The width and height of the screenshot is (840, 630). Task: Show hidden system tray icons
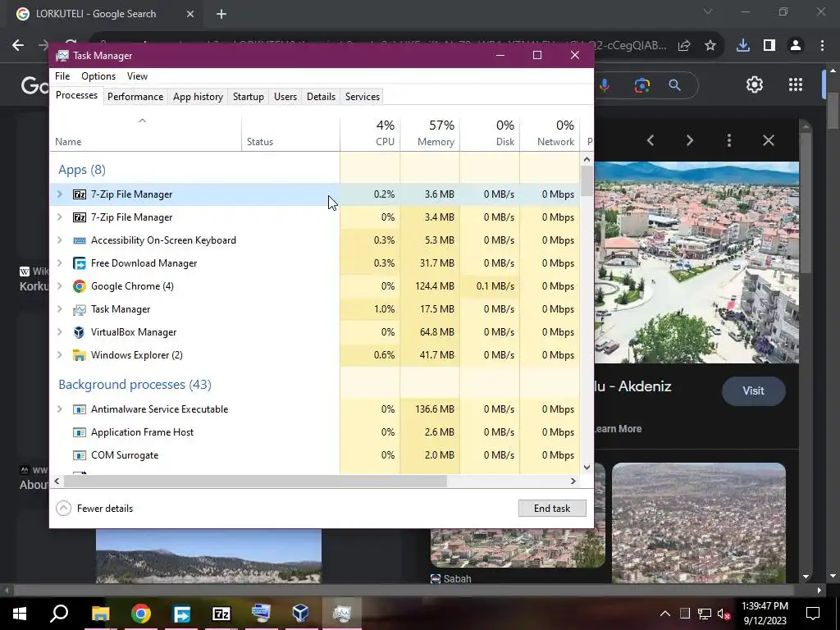pos(664,614)
